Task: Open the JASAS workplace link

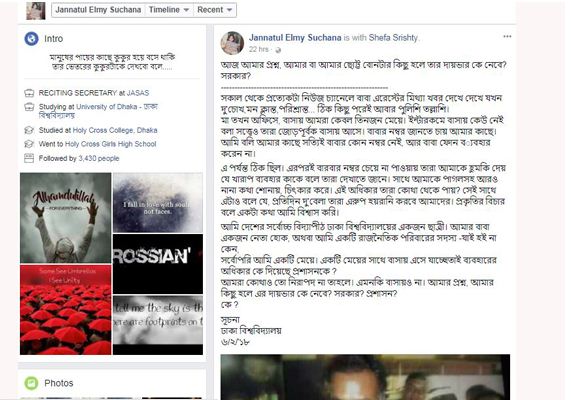Action: pos(138,93)
